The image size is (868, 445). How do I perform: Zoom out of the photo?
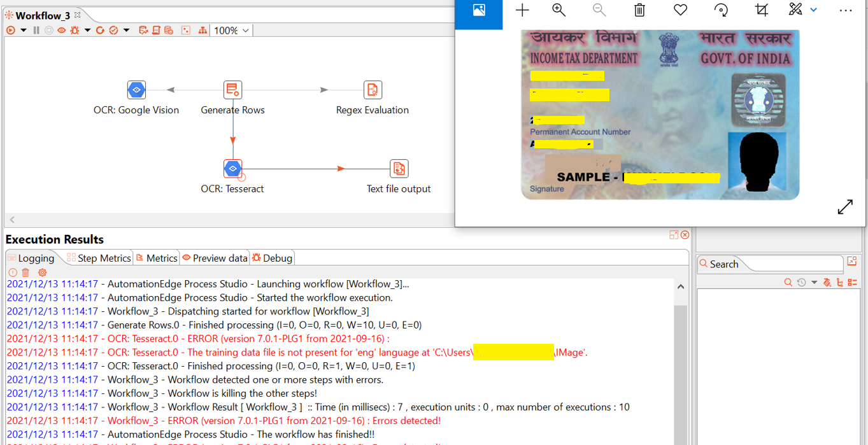pos(599,10)
